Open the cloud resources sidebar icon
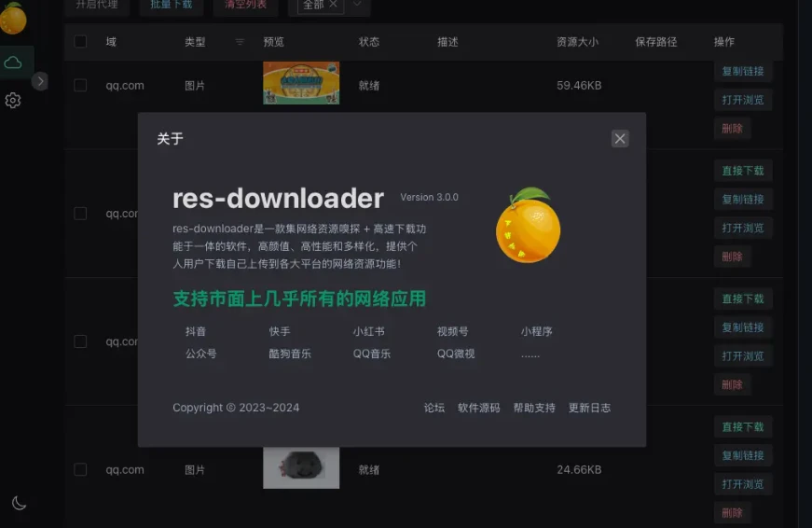The width and height of the screenshot is (812, 528). 13,63
